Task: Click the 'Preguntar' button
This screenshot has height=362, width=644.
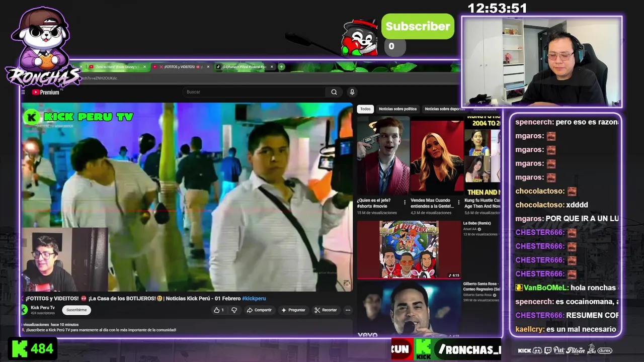Action: [x=293, y=310]
